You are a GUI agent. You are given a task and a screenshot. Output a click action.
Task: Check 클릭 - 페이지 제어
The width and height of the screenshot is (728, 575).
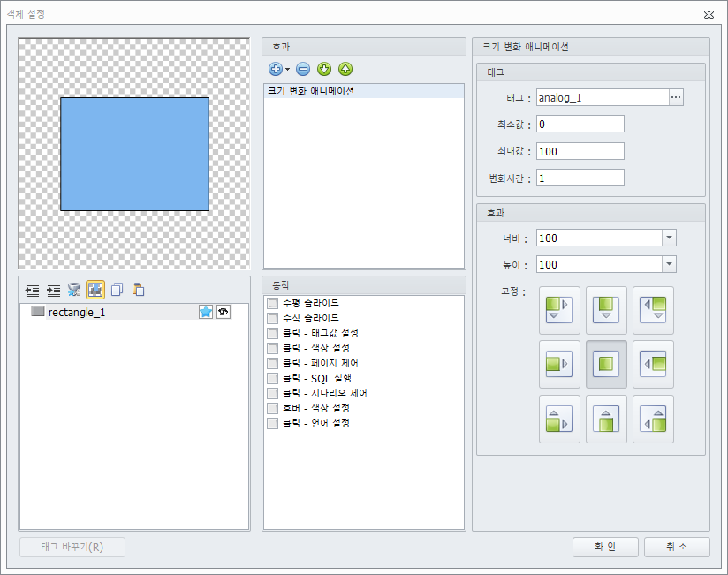(272, 363)
